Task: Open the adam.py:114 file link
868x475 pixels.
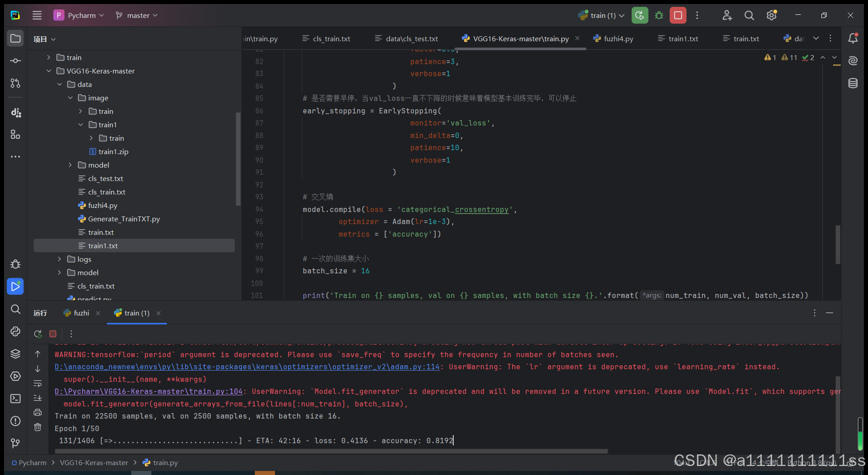Action: (247, 367)
